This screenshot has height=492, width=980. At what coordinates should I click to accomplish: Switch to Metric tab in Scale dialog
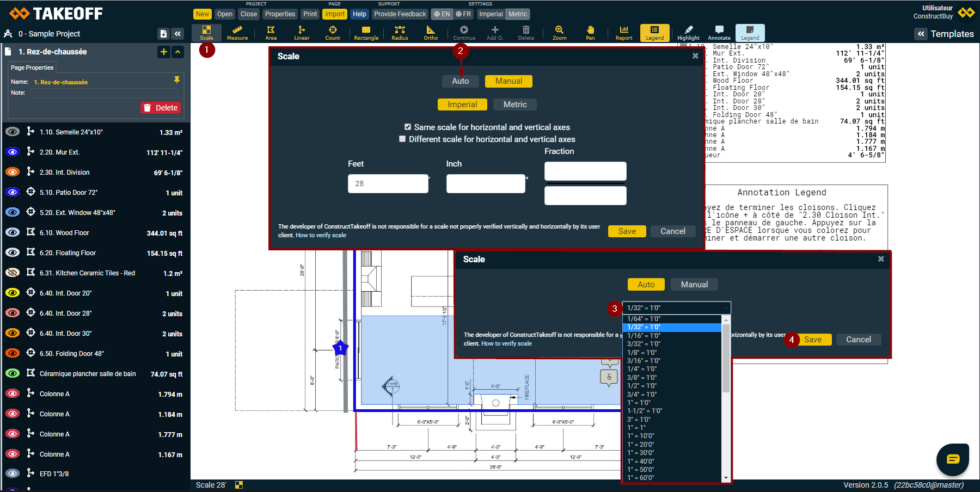pos(514,104)
